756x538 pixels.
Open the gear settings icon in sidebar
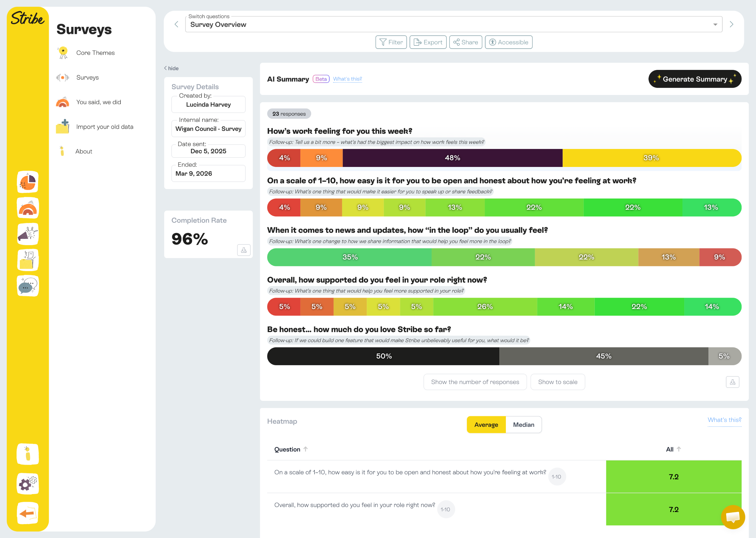click(x=28, y=484)
